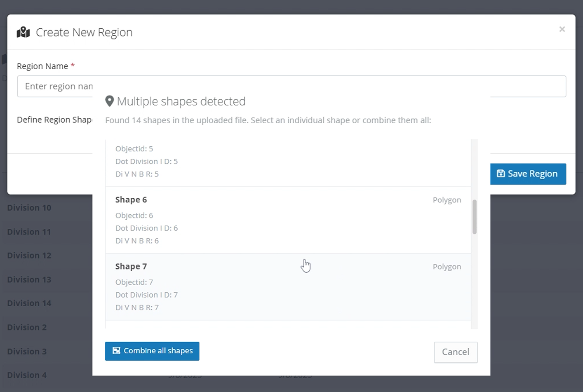Click the icon on Combine all shapes button
Screen dimensions: 583x392
click(117, 351)
